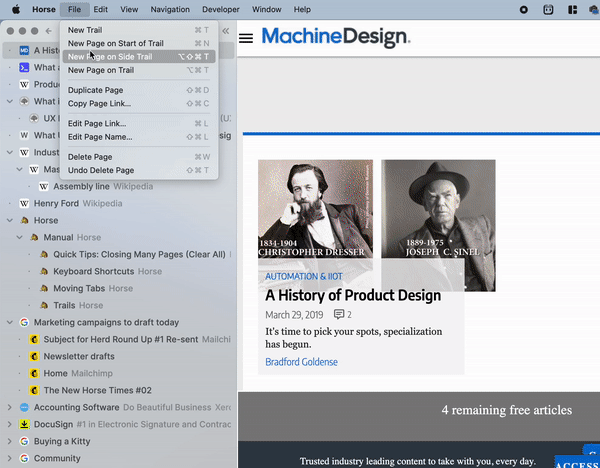Open the Window menu
This screenshot has width=600, height=468.
(267, 10)
